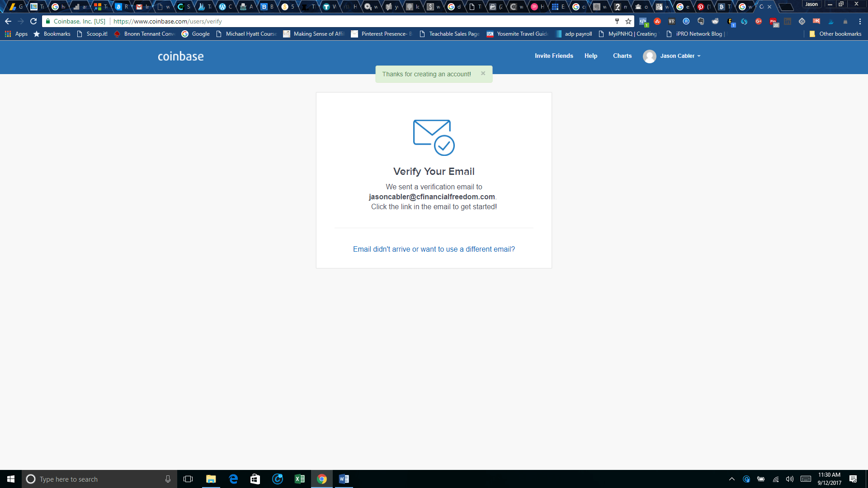The width and height of the screenshot is (868, 488).
Task: Click the green secure padlock icon
Action: 48,21
